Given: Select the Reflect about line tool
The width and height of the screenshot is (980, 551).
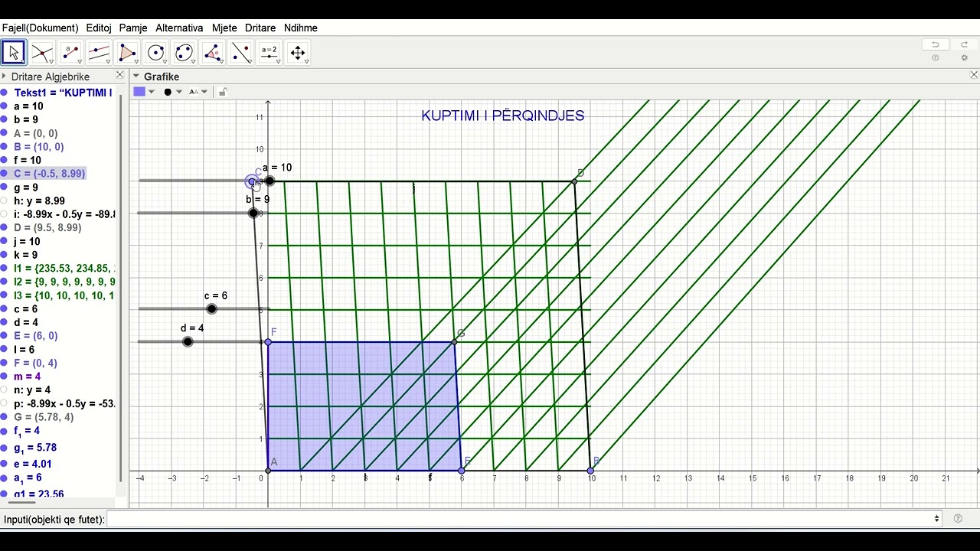Looking at the screenshot, I should 240,53.
